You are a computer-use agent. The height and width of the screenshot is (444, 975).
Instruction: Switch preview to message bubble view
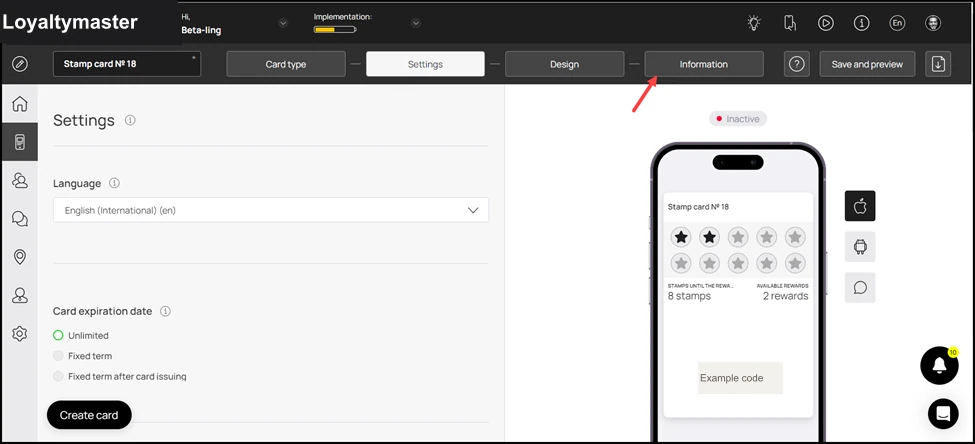click(x=860, y=288)
